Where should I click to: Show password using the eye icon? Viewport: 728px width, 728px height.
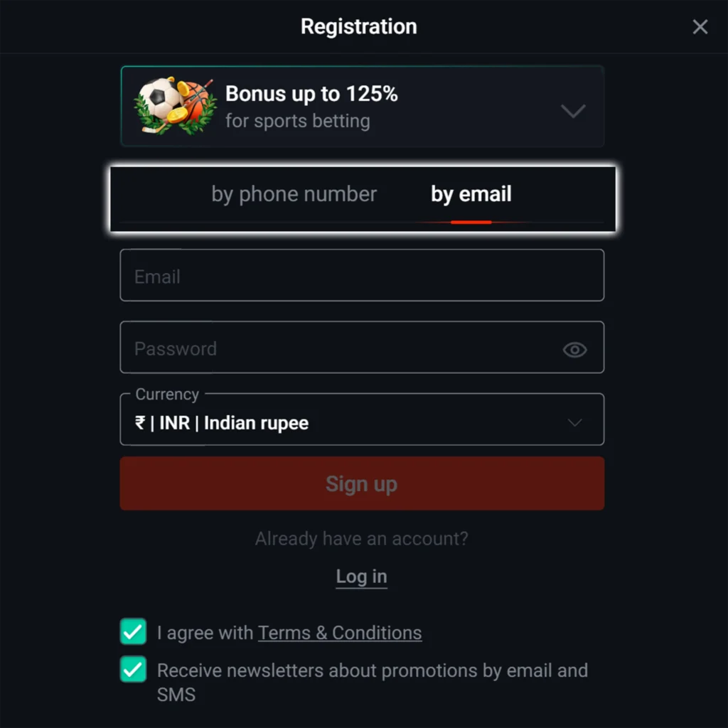pos(574,349)
